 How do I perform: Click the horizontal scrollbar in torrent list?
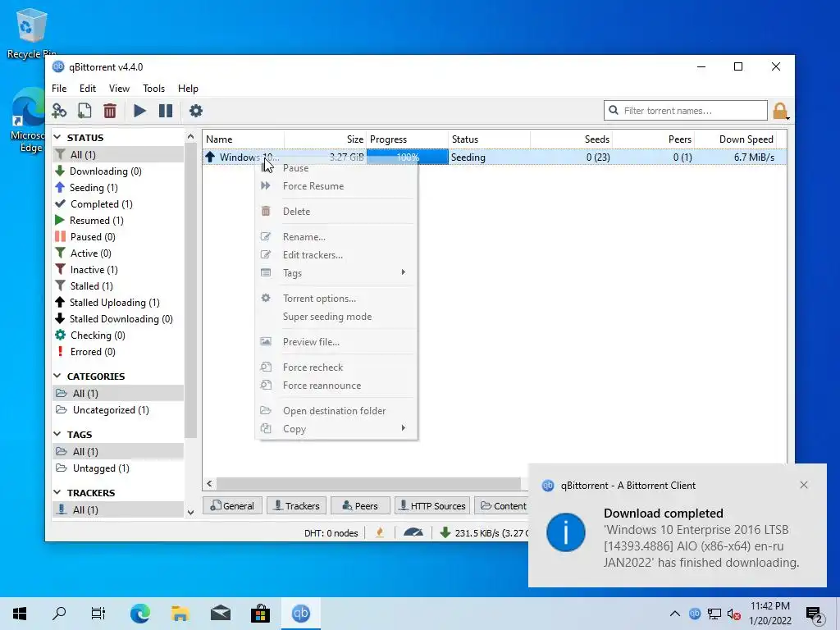(368, 484)
